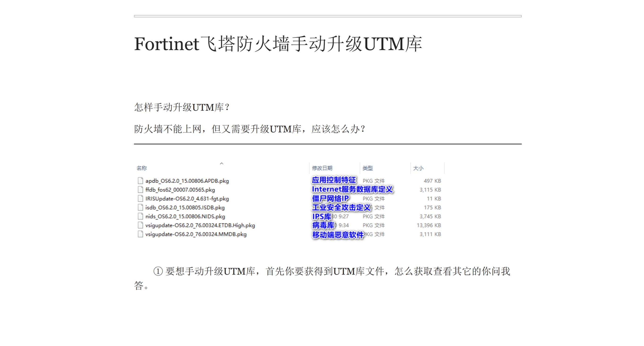Sort the file list by the 修改日期 column
The height and width of the screenshot is (346, 644).
pyautogui.click(x=322, y=168)
